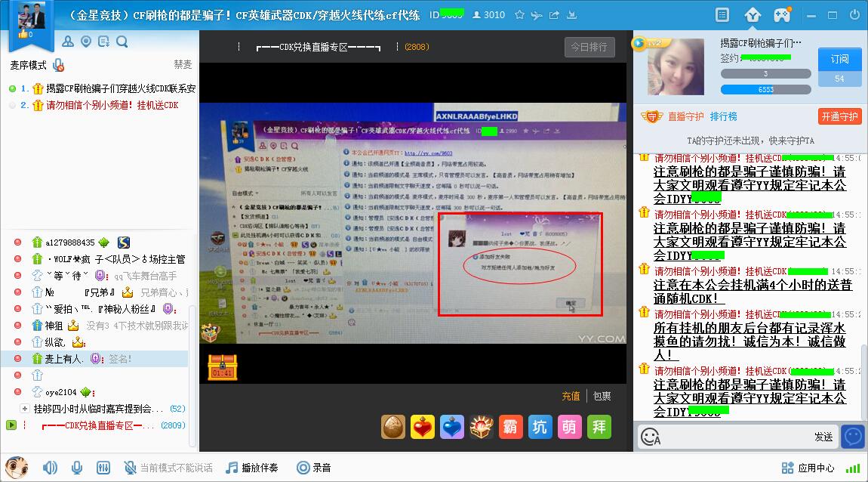This screenshot has width=868, height=482.
Task: Send the exploding treasure box gift
Action: pos(481,427)
